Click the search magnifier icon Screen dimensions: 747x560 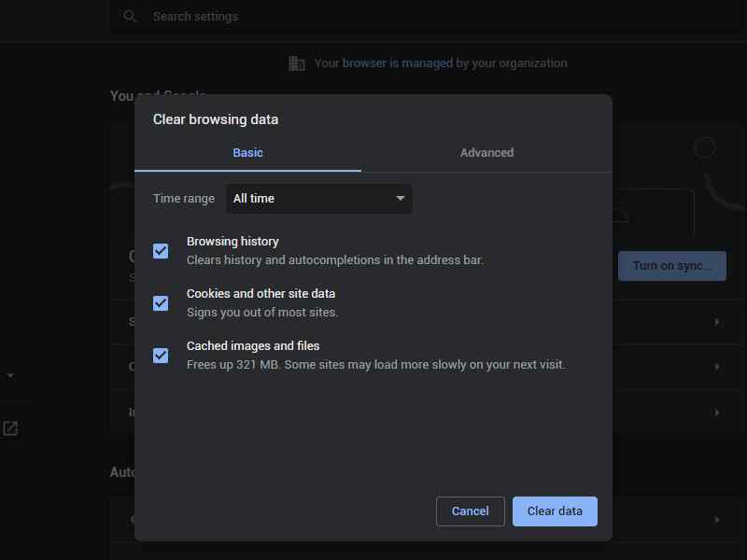point(130,17)
